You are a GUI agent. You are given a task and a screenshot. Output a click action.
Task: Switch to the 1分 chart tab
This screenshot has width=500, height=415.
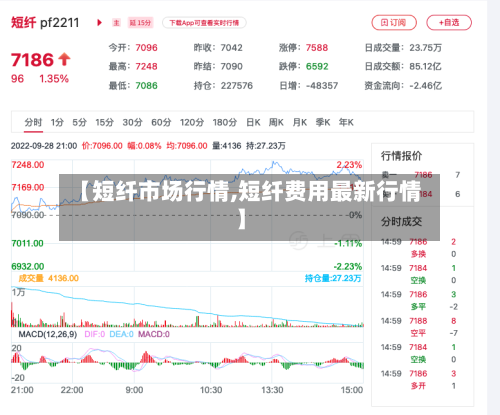click(x=57, y=122)
